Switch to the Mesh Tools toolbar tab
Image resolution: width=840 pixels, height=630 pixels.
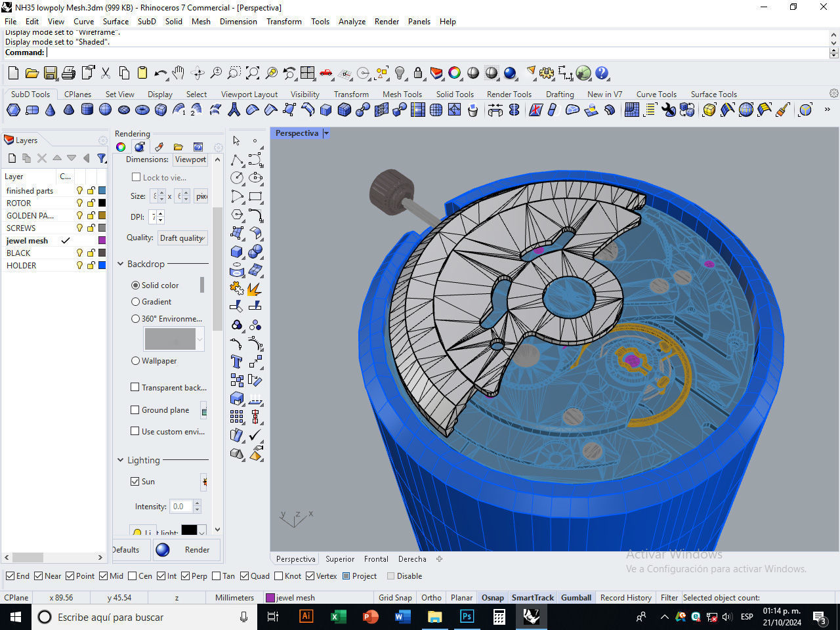[x=402, y=94]
